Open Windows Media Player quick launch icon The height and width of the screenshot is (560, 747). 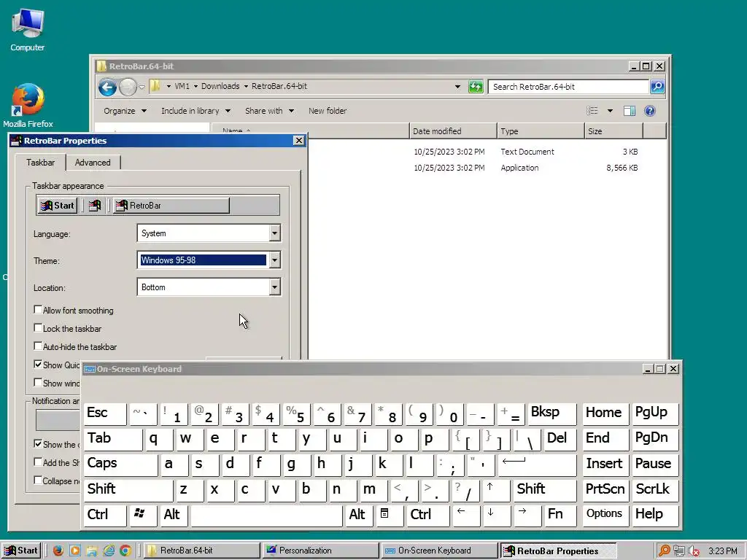(75, 551)
